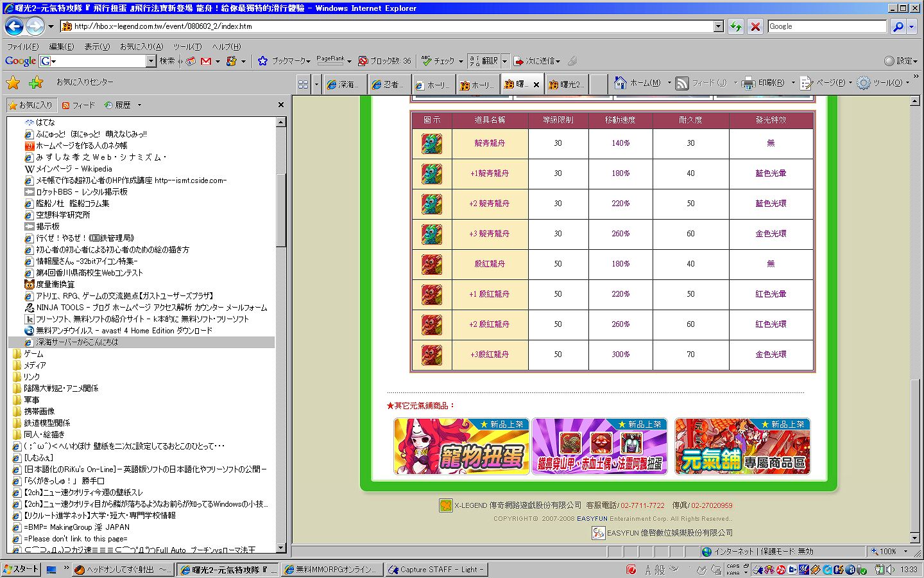Expand the bookmark (ブックマーク) dropdown
924x578 pixels.
(309, 62)
